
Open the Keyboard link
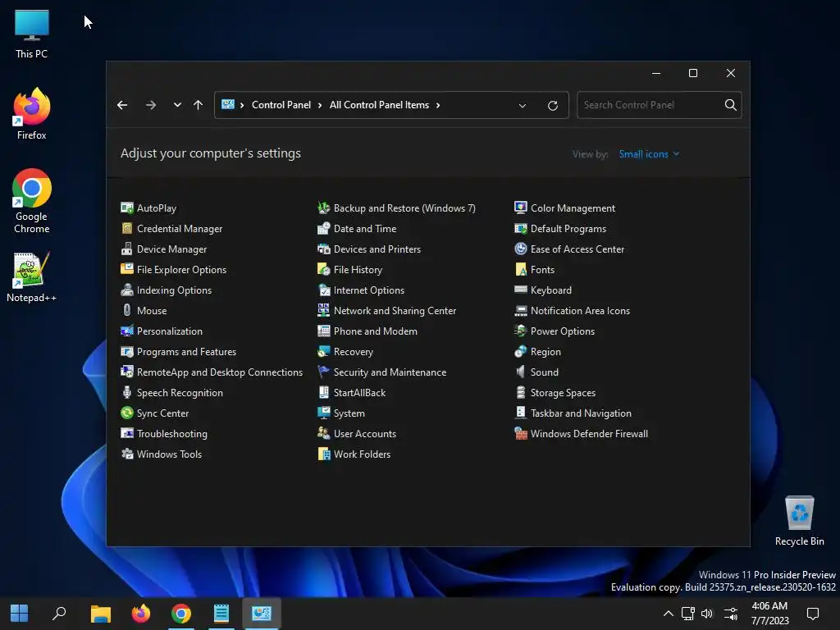(550, 290)
